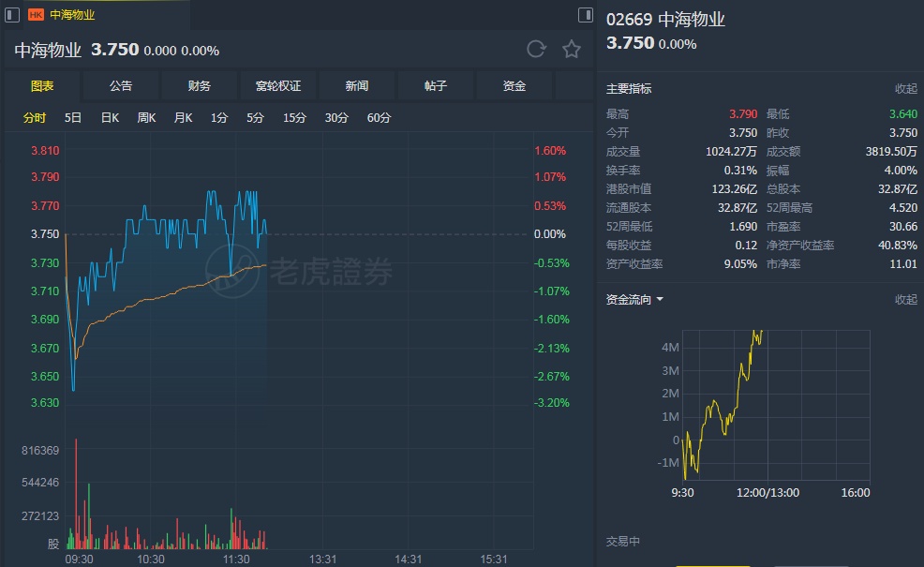Toggle the right side panel icon
The width and height of the screenshot is (924, 567).
pos(586,15)
